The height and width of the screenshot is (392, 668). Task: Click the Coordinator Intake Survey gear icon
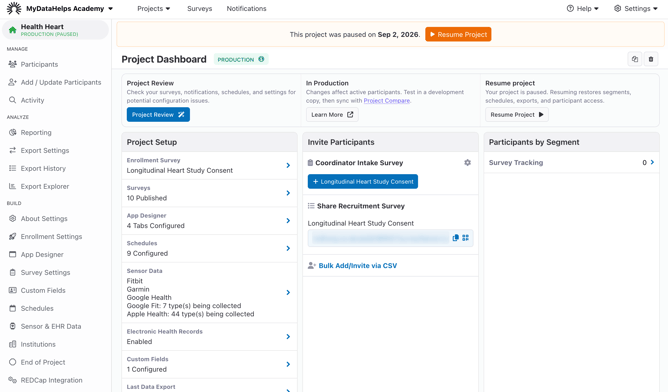(x=467, y=162)
